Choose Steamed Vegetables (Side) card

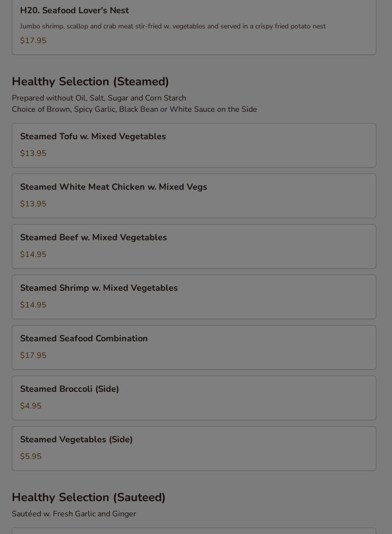coord(194,449)
